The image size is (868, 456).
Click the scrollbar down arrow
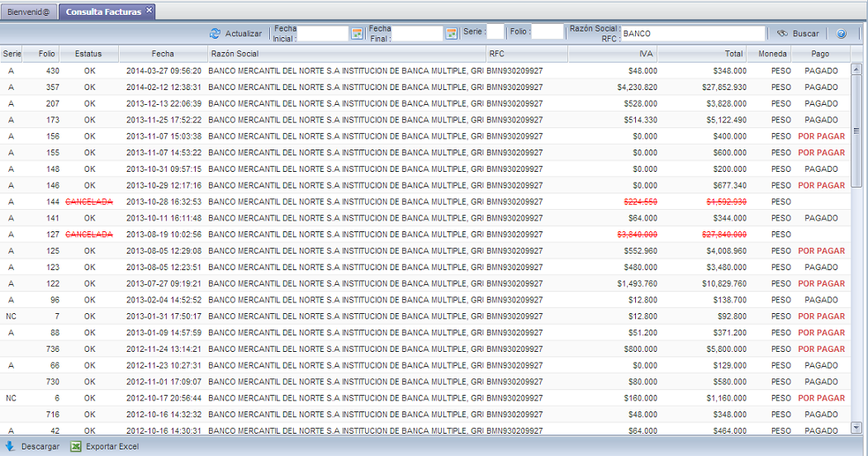[856, 427]
